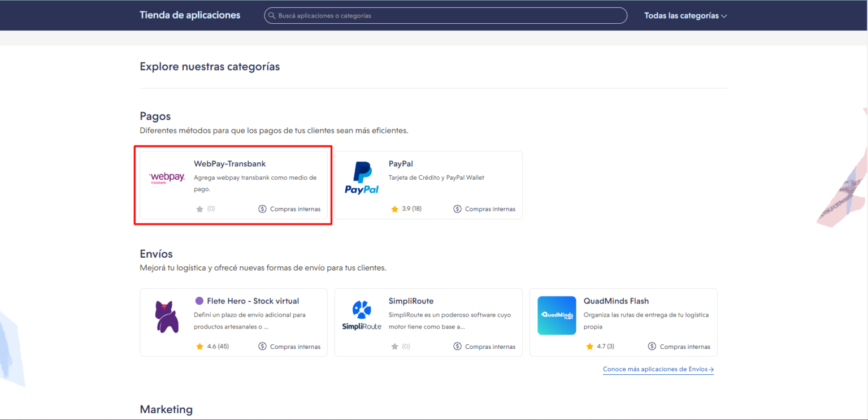Screen dimensions: 868x420
Task: Click the Flete Hero purple mascot icon
Action: [167, 316]
